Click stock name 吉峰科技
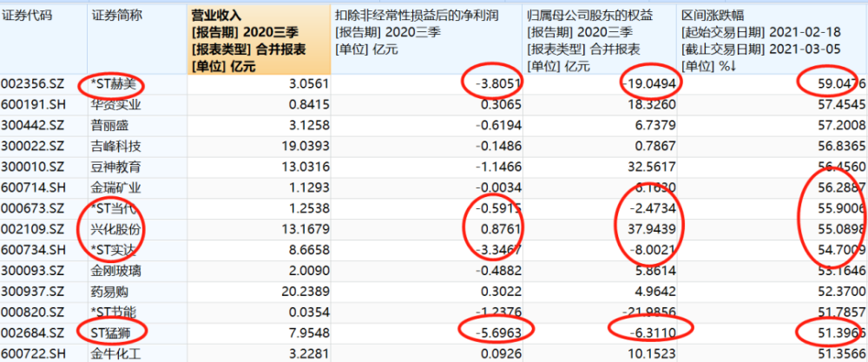868x362 pixels. (x=116, y=147)
